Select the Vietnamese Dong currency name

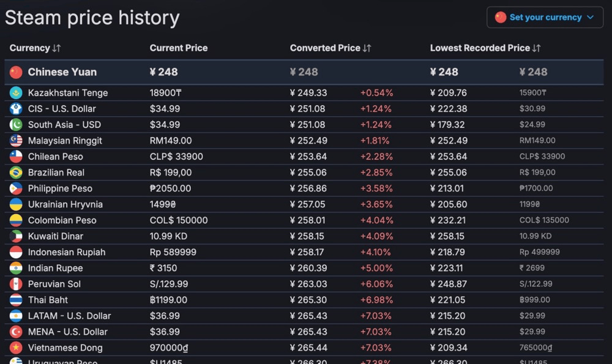click(x=65, y=347)
